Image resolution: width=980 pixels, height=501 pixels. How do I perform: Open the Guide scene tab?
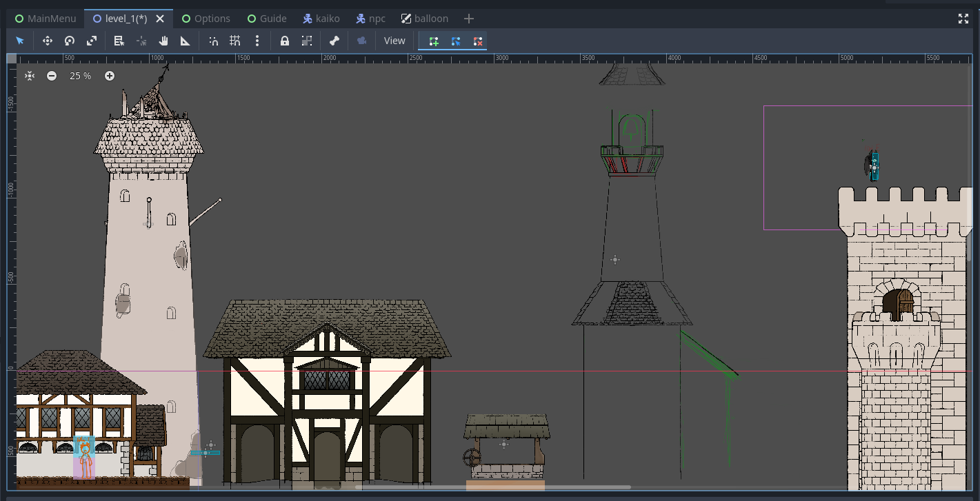[267, 19]
